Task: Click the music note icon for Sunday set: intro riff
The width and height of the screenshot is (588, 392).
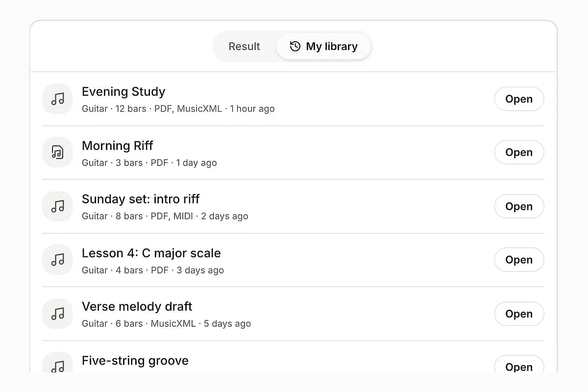Action: coord(58,206)
